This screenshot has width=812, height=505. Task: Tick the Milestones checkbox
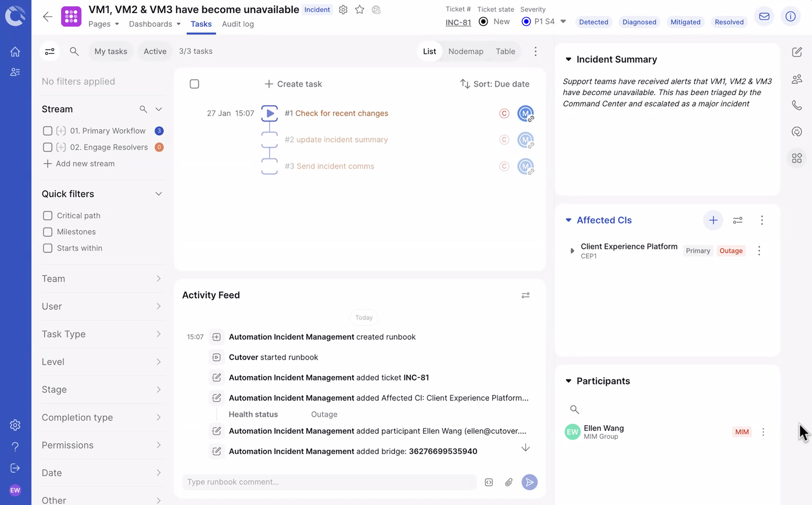(47, 232)
